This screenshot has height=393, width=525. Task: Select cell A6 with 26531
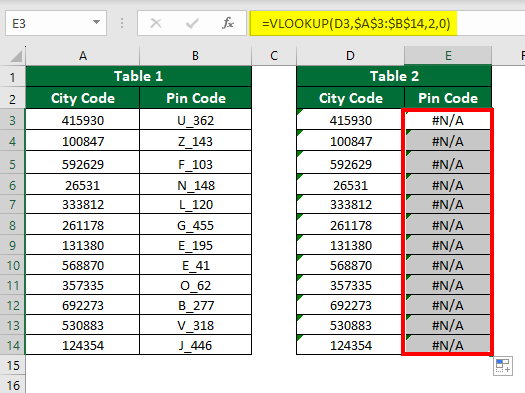coord(83,185)
